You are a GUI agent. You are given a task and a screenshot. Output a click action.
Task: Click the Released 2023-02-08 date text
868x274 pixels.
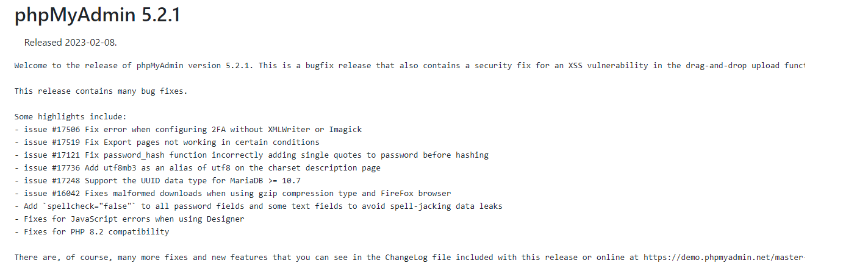(x=70, y=43)
